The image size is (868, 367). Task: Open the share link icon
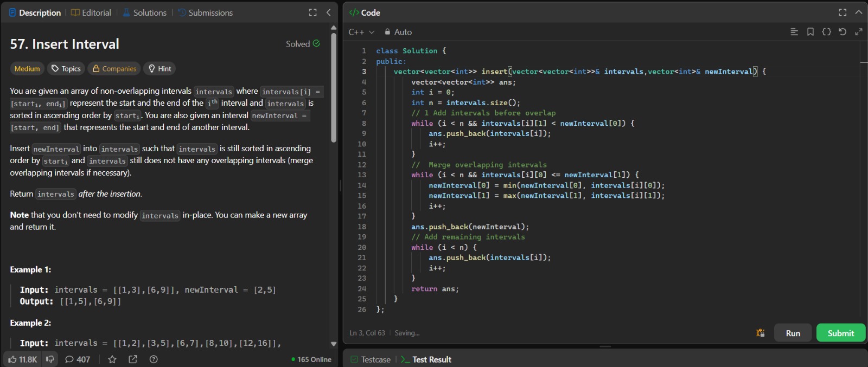(x=133, y=359)
